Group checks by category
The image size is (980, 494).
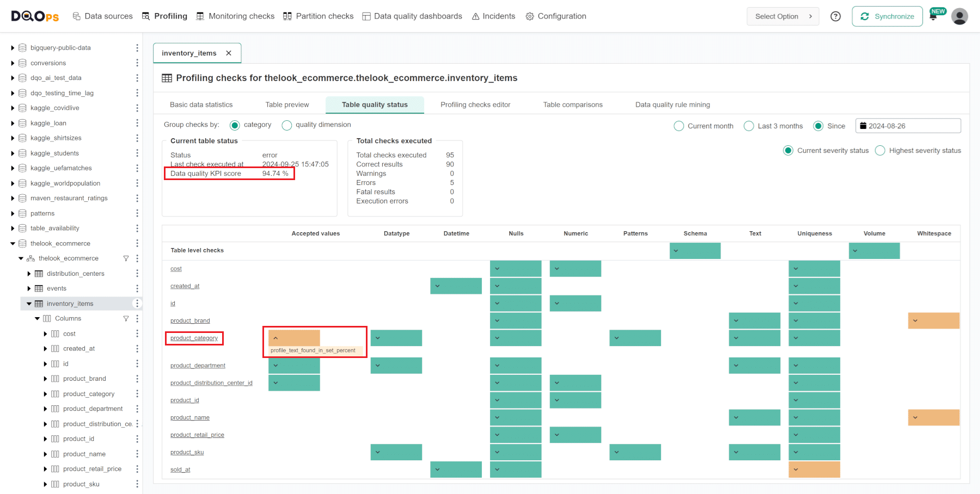pos(235,125)
